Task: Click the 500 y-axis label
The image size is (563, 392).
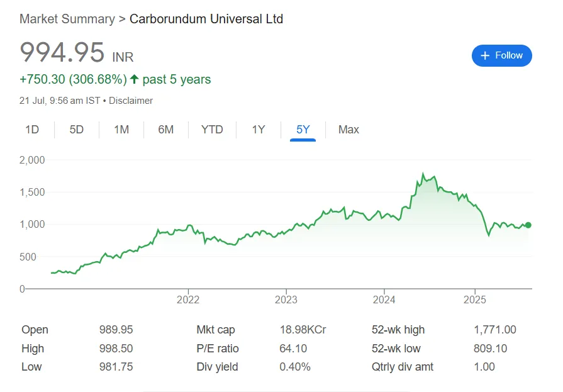Action: [x=28, y=257]
